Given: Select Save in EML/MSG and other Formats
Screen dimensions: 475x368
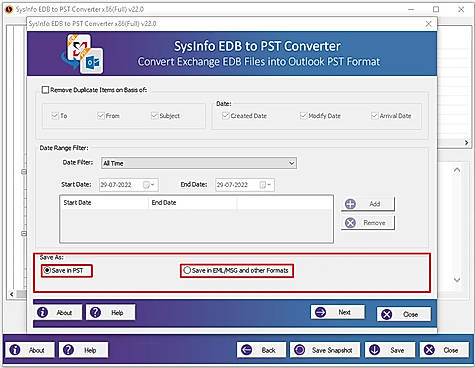Looking at the screenshot, I should [x=187, y=270].
